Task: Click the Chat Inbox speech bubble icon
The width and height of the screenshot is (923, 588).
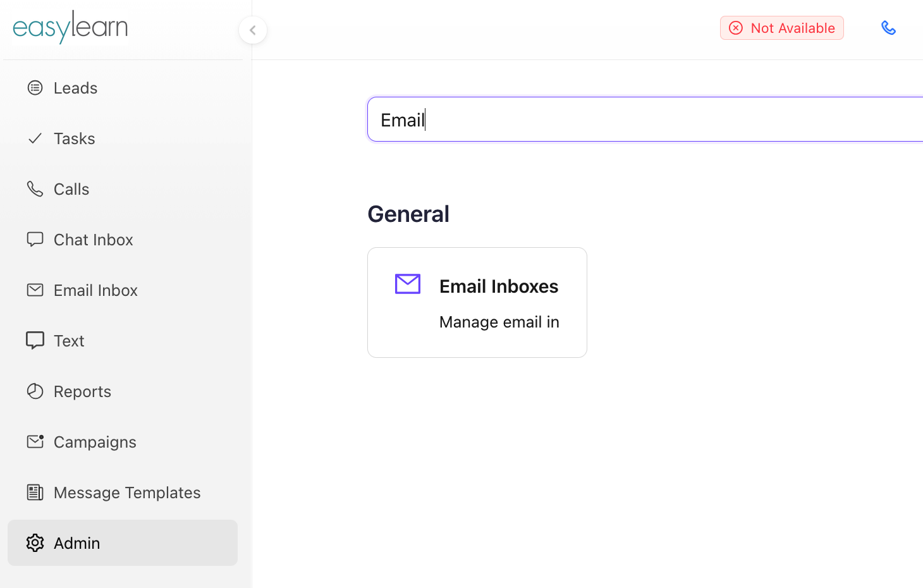Action: click(x=35, y=240)
